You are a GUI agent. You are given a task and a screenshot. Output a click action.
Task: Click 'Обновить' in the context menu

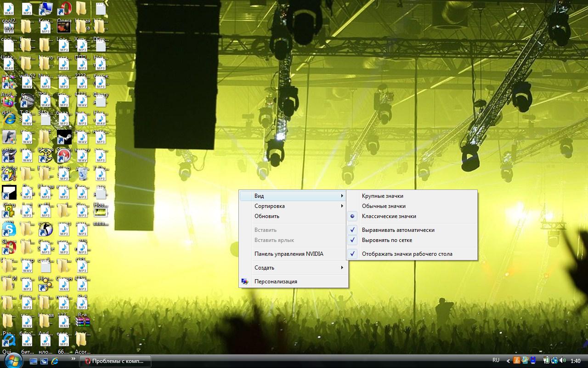293,216
